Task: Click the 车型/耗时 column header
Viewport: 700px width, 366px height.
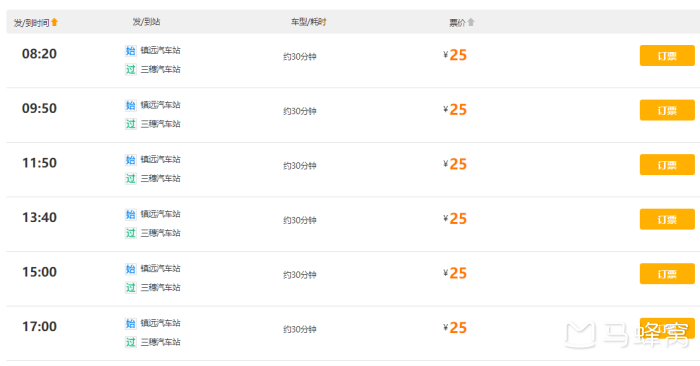Action: (308, 22)
